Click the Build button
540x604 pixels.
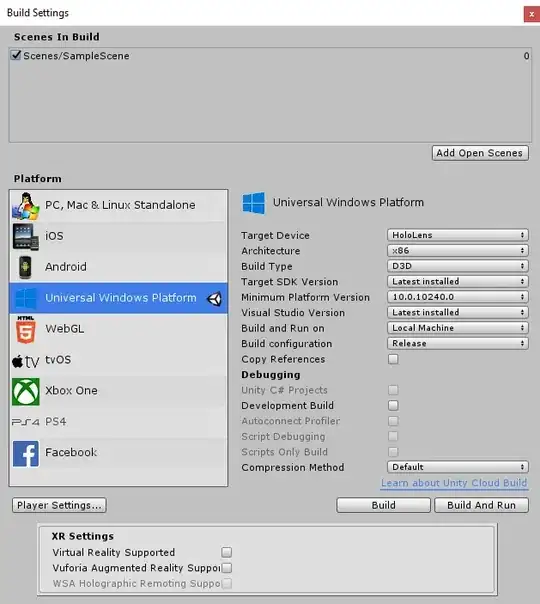pos(383,505)
